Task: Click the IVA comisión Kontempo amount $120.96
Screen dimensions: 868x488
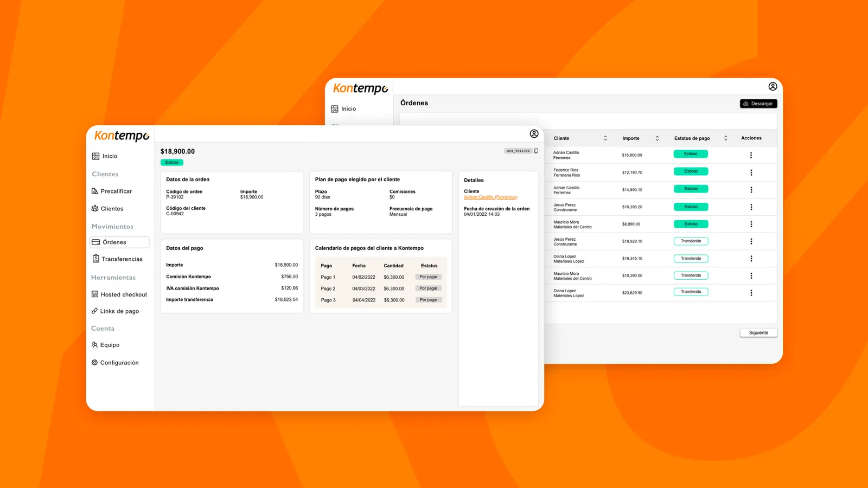Action: point(289,288)
